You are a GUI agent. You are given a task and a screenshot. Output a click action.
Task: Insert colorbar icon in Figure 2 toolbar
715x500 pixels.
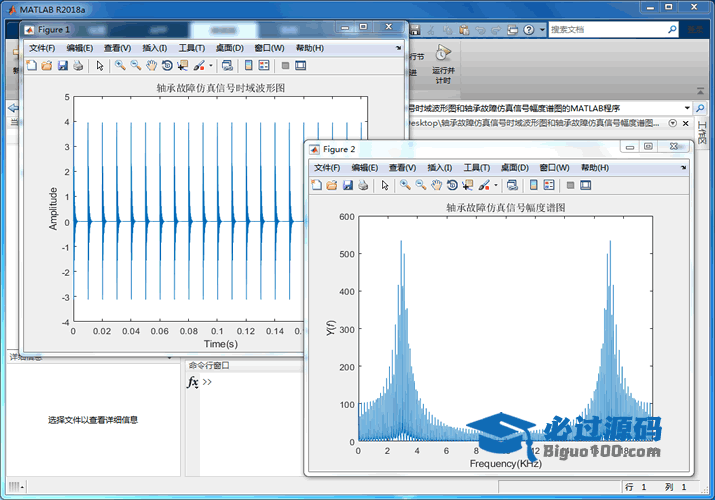click(x=534, y=185)
